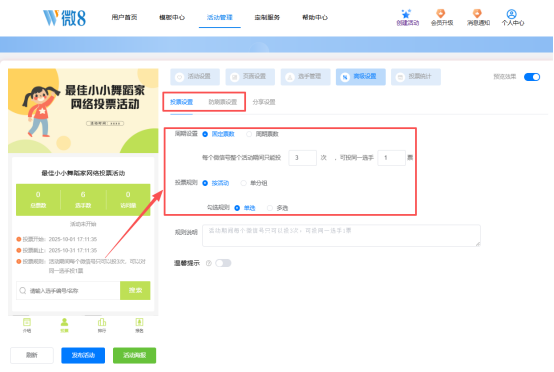This screenshot has height=372, width=554.
Task: Click the 微8 logo
Action: tap(64, 18)
